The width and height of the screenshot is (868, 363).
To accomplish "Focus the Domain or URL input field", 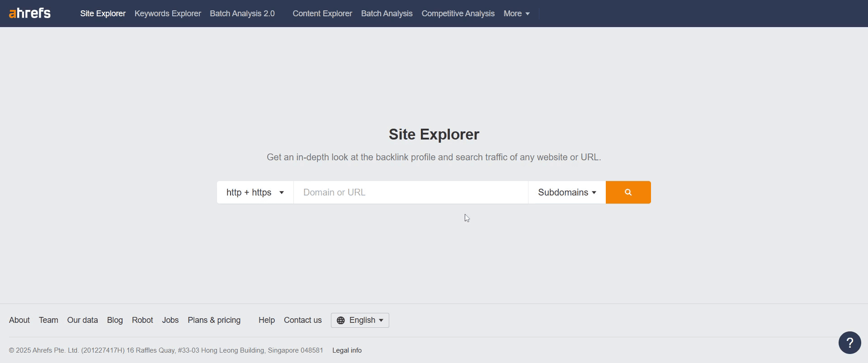I will tap(411, 192).
